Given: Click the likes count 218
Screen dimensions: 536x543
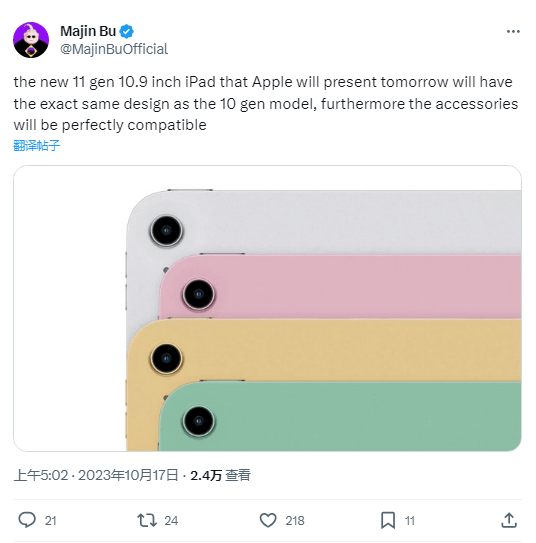Looking at the screenshot, I should pyautogui.click(x=295, y=520).
